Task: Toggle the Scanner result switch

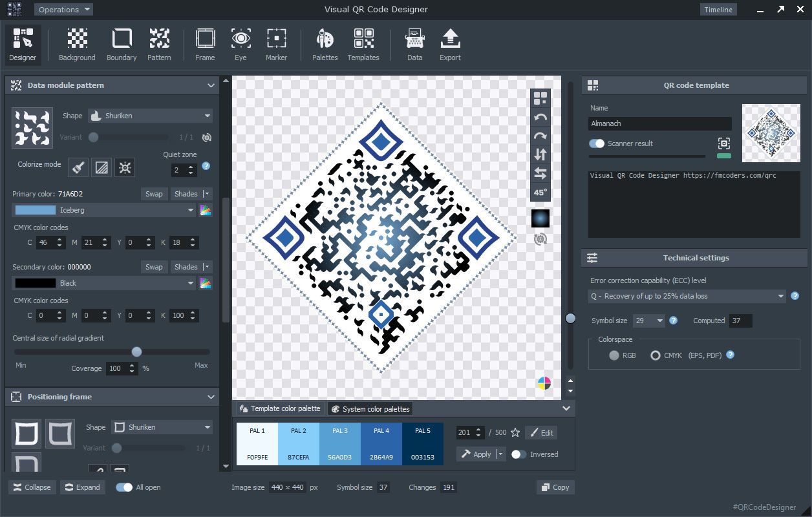Action: 597,143
